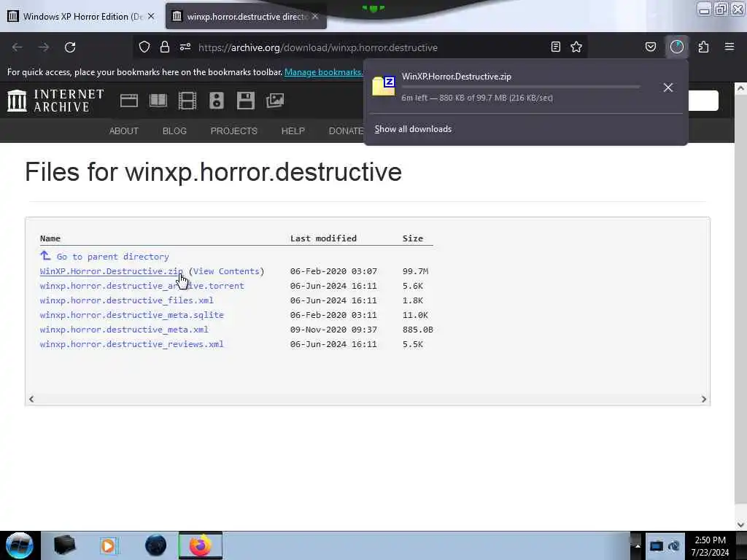Screen dimensions: 747x560
Task: Open the Wayback web icon
Action: [x=129, y=101]
